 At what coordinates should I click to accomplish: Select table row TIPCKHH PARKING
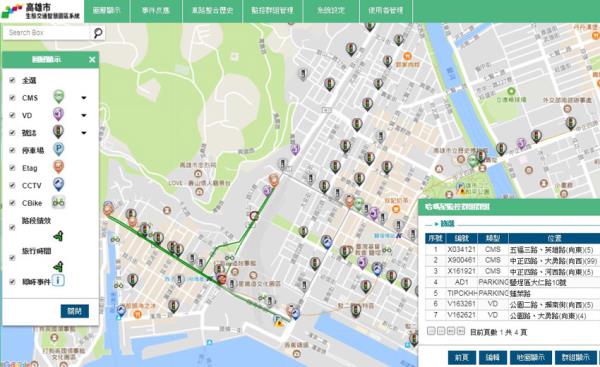512,294
